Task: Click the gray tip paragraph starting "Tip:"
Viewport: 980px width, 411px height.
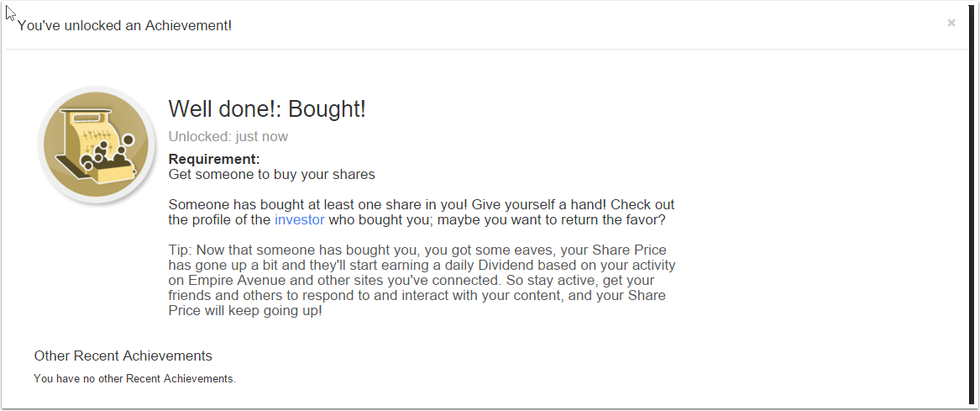Action: coord(420,281)
